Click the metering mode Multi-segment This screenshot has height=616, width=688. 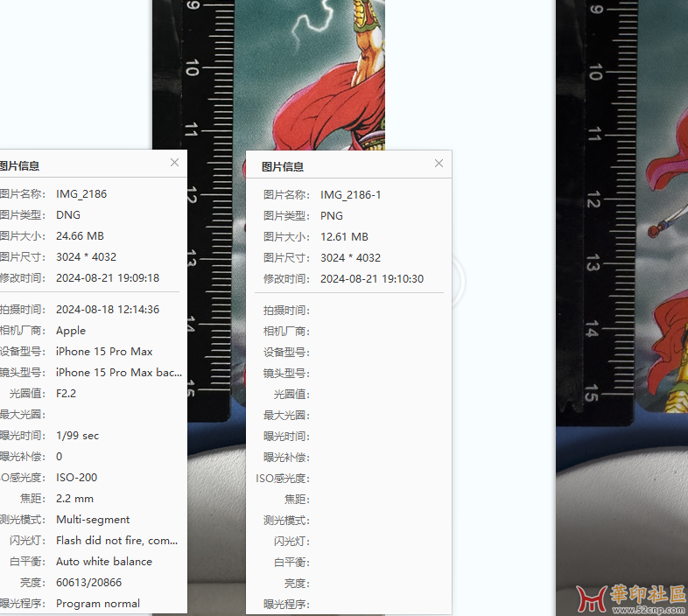(x=93, y=520)
